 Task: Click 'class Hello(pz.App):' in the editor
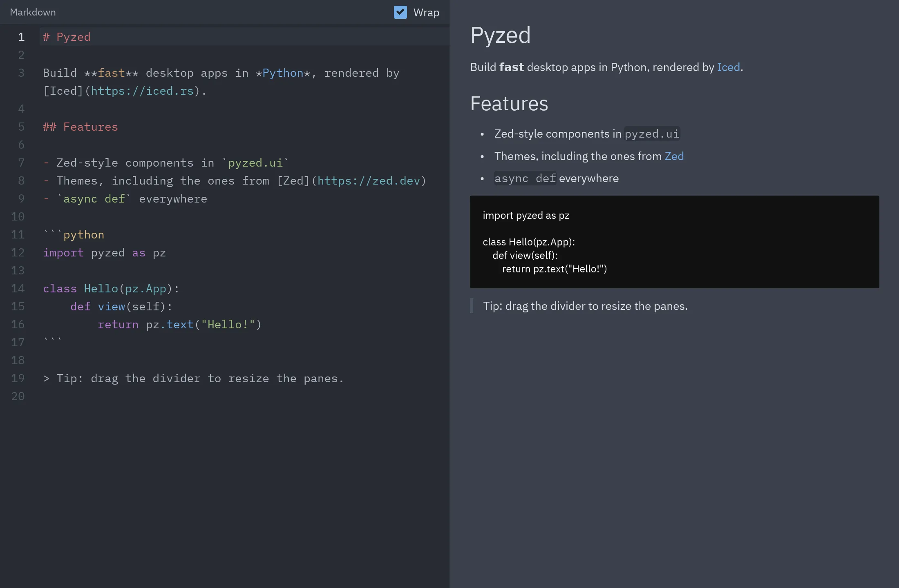pos(111,288)
